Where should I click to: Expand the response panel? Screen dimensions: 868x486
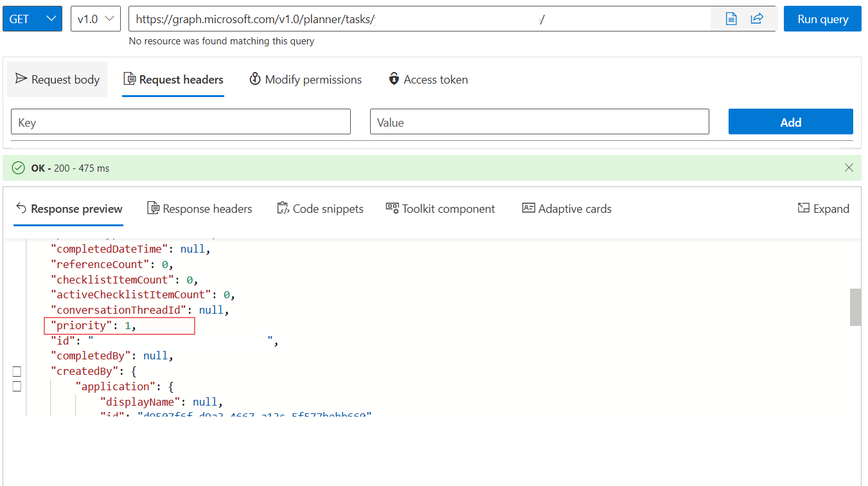(x=823, y=209)
